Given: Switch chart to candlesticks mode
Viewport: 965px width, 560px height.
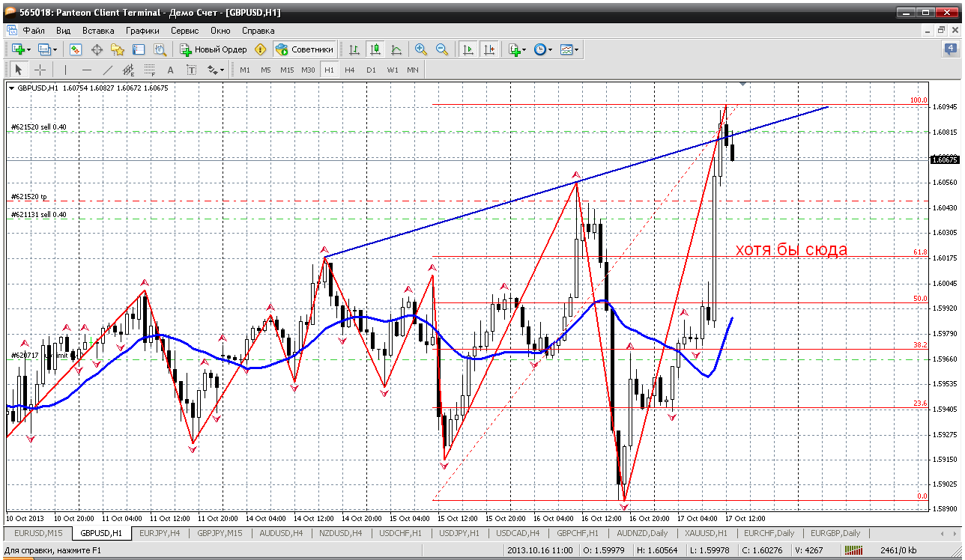Looking at the screenshot, I should point(375,49).
